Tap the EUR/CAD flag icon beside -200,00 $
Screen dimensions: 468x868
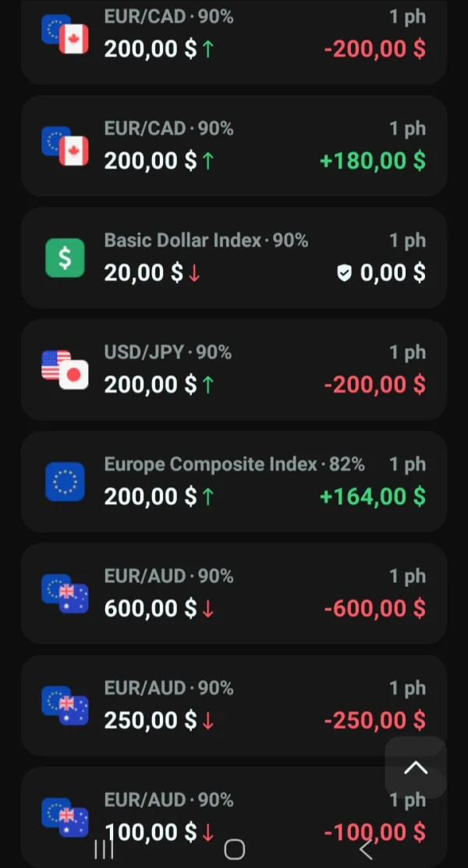[x=65, y=34]
